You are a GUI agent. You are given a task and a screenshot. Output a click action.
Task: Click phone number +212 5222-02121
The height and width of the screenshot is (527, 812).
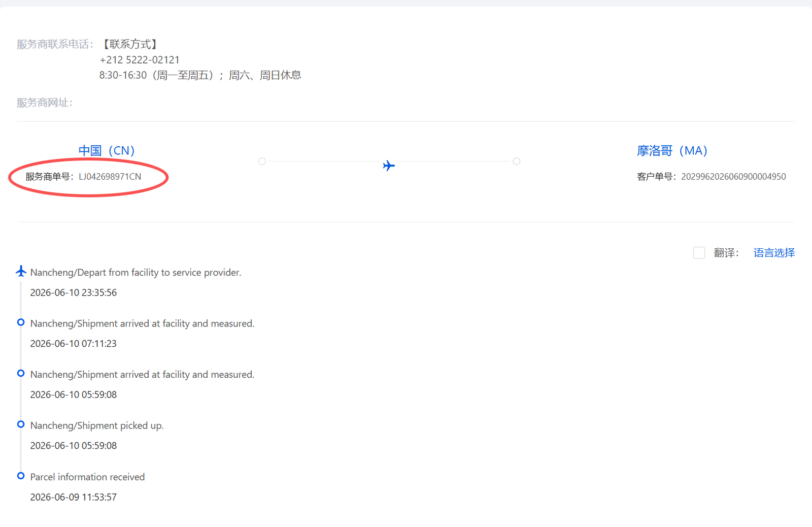click(140, 60)
